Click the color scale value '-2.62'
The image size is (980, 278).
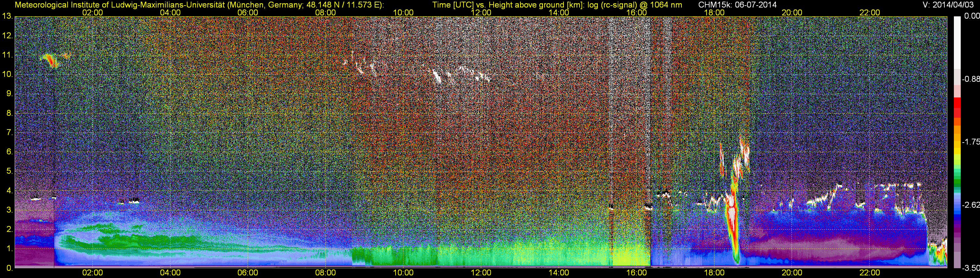[x=971, y=205]
